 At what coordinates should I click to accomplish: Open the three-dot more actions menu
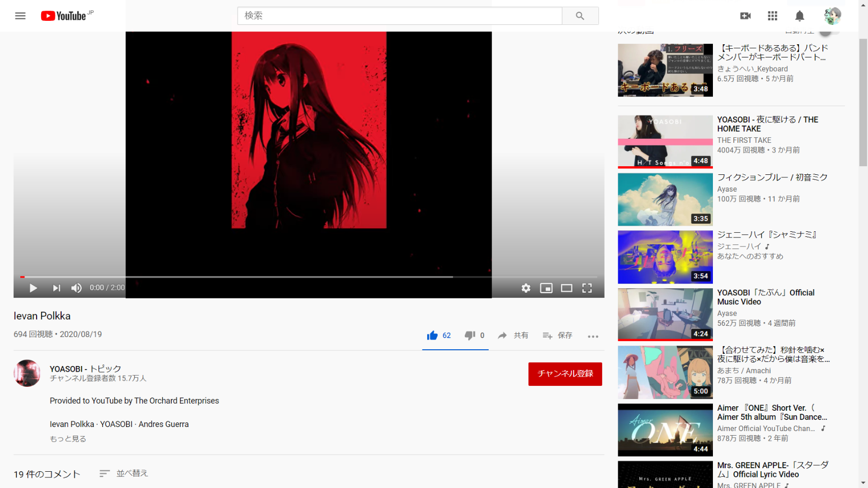click(593, 336)
